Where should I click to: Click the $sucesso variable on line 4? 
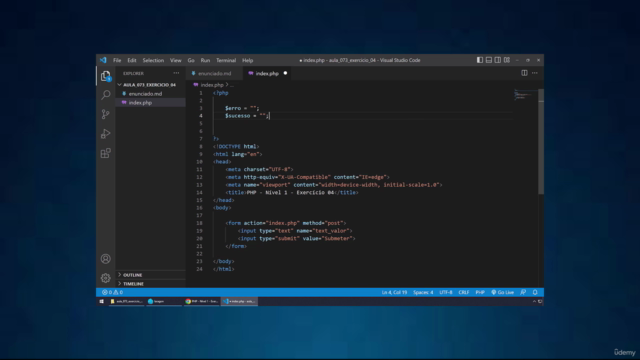click(238, 116)
